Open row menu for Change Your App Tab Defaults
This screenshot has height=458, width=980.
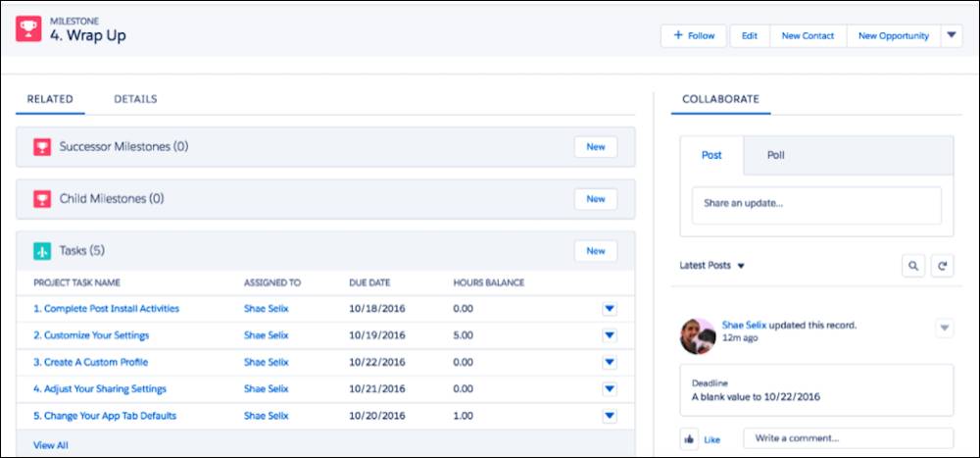[610, 416]
